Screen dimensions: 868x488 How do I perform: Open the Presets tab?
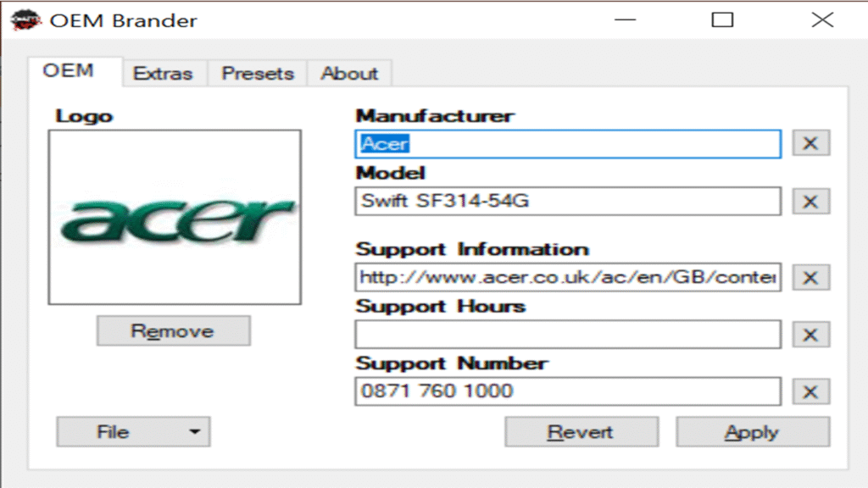click(258, 74)
